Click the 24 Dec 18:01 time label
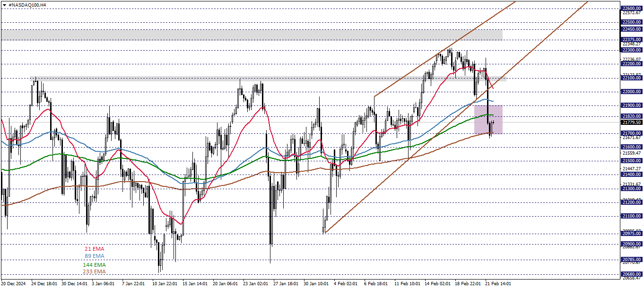This screenshot has width=644, height=289. pyautogui.click(x=44, y=284)
